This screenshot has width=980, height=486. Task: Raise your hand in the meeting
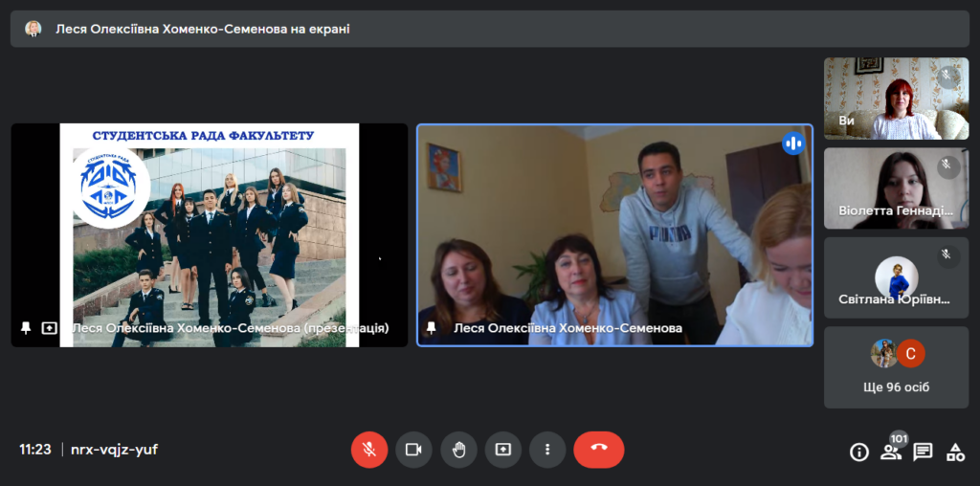coord(458,450)
